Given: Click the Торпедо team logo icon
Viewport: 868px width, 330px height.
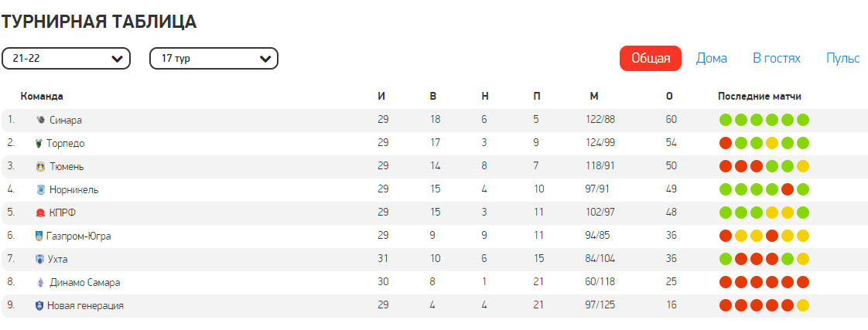Looking at the screenshot, I should click(x=38, y=143).
